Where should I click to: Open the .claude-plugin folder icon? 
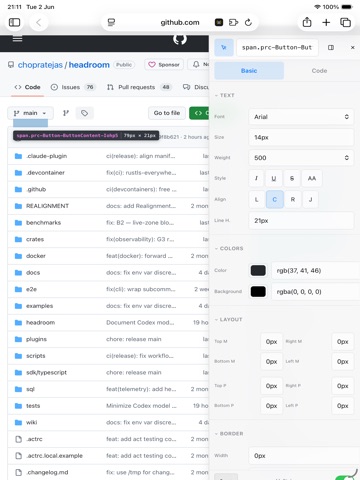(18, 156)
